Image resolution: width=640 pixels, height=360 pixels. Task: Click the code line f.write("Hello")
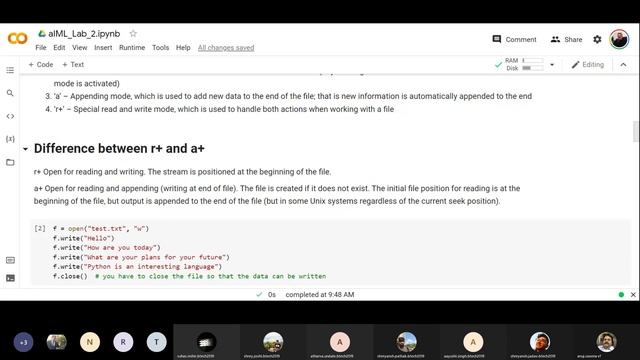tap(84, 238)
